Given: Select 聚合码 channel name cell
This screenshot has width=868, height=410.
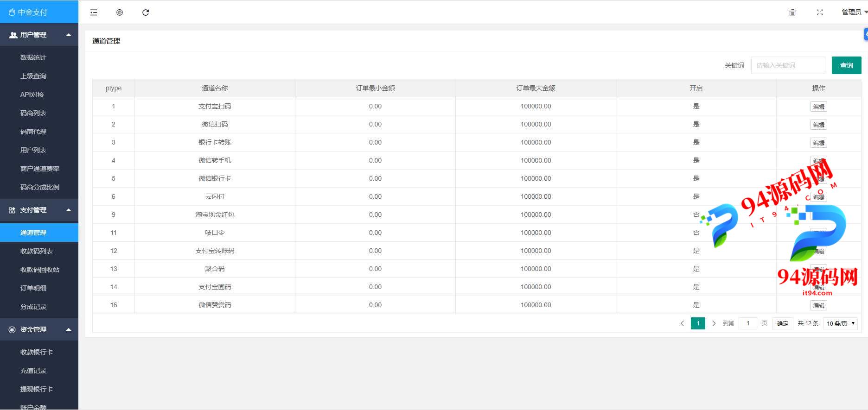Looking at the screenshot, I should [215, 269].
